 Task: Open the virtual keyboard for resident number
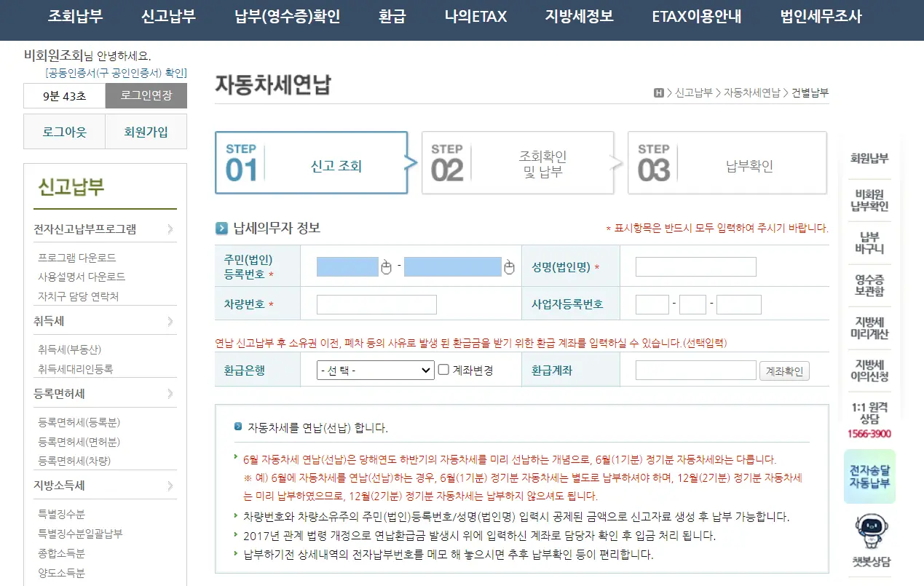coord(387,266)
